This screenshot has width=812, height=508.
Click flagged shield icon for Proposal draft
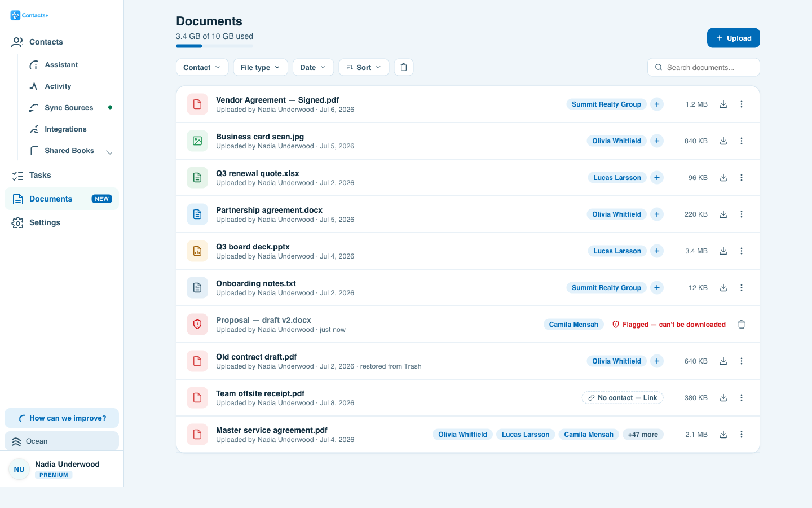tap(197, 325)
